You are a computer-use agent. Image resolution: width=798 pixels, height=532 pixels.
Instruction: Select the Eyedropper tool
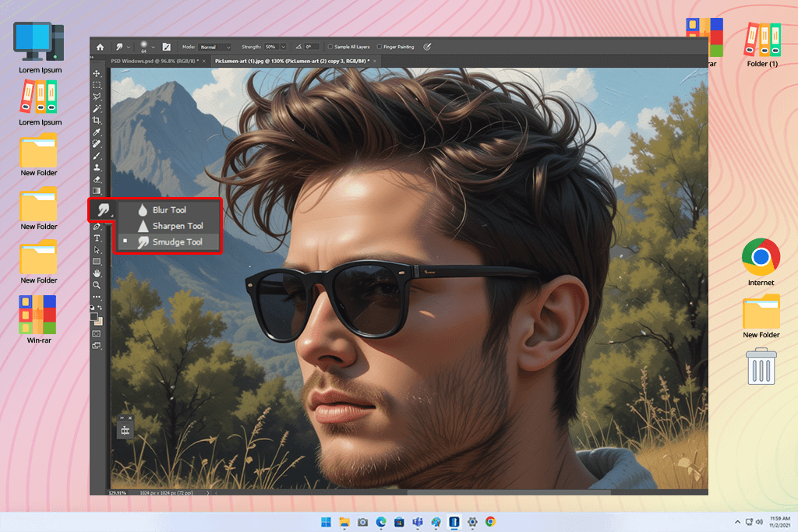pos(97,132)
